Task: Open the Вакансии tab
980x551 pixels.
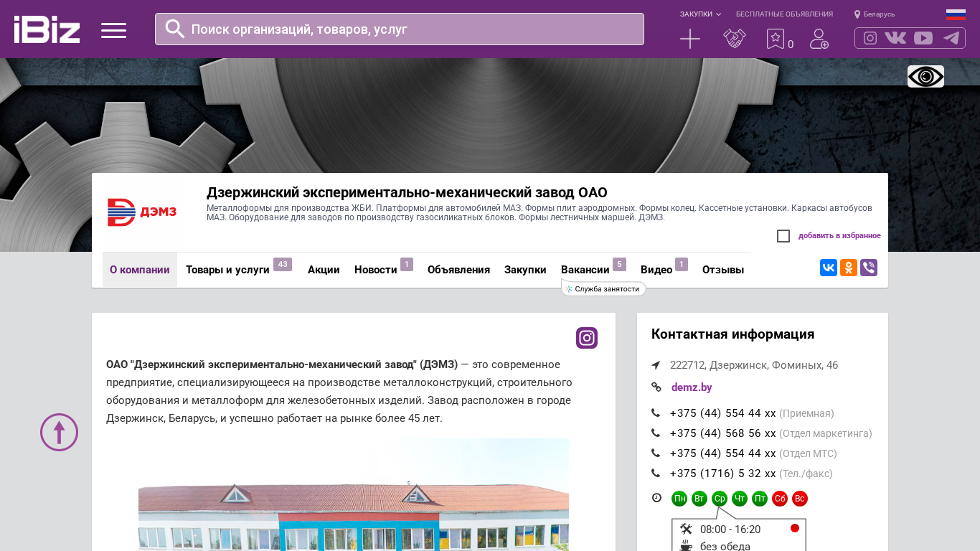Action: [585, 270]
